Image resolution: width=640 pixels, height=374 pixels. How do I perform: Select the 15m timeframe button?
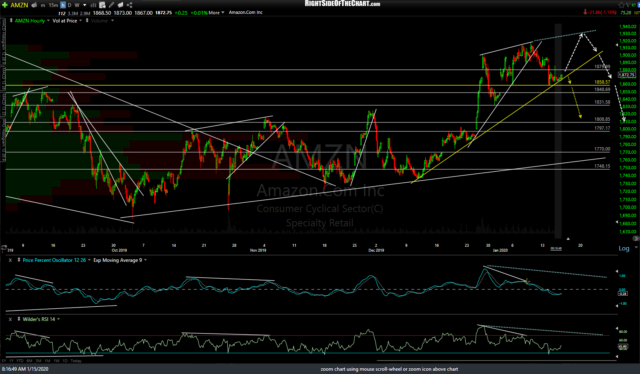pos(53,5)
